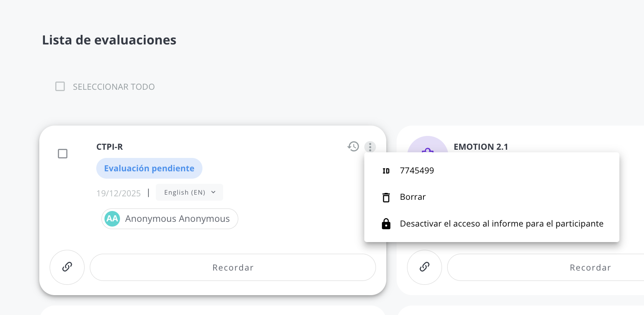The height and width of the screenshot is (315, 644).
Task: Click the Anonymous Anonymous participant chip
Action: tap(170, 219)
